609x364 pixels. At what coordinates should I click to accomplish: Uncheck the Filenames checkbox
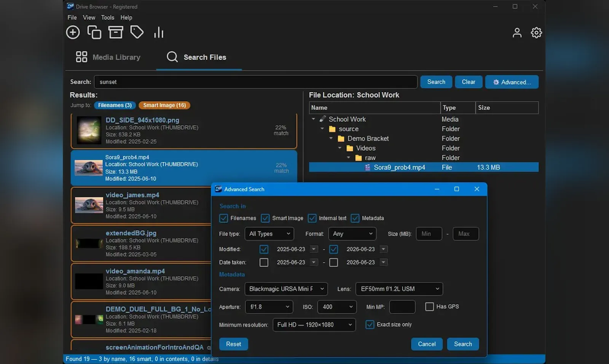coord(224,218)
